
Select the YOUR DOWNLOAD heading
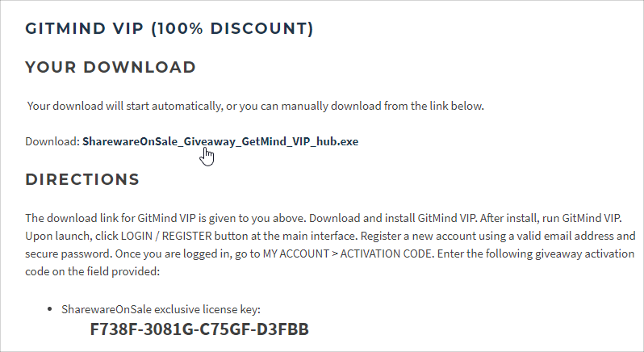tap(111, 67)
